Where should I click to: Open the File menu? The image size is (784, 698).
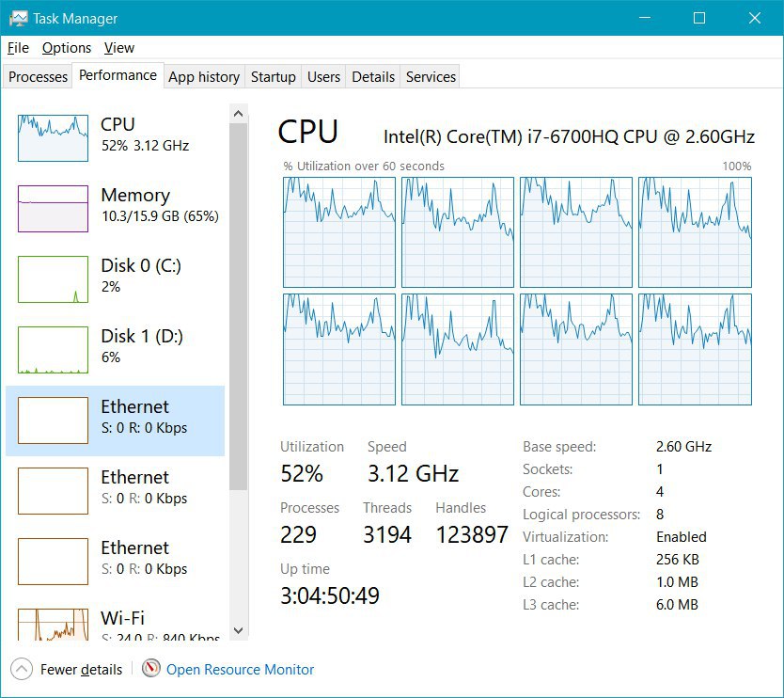(18, 48)
